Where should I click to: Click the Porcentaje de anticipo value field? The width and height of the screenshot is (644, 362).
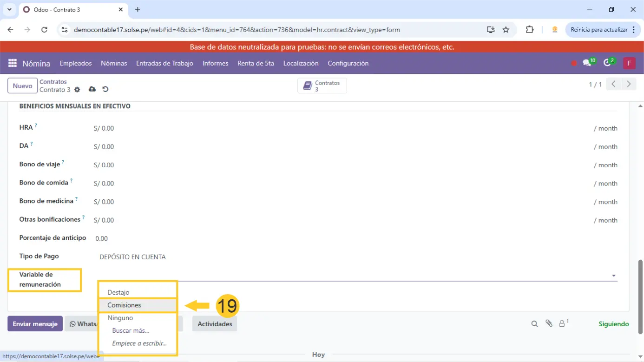[102, 238]
